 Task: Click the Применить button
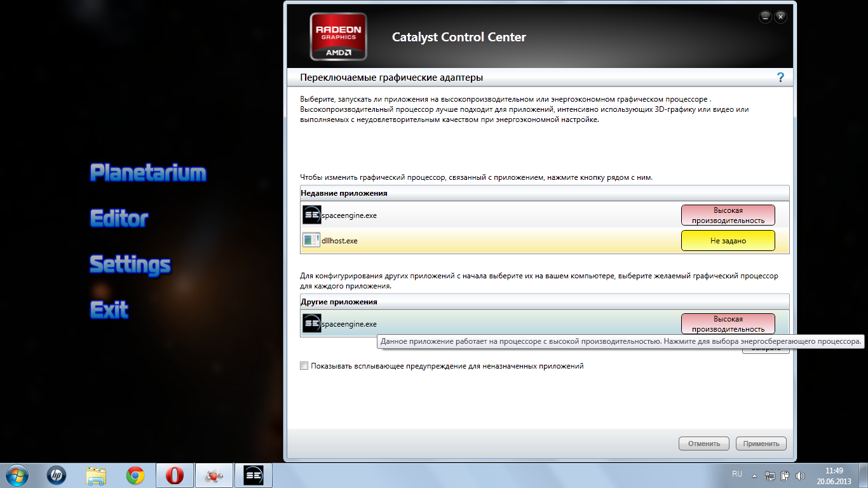pos(761,444)
